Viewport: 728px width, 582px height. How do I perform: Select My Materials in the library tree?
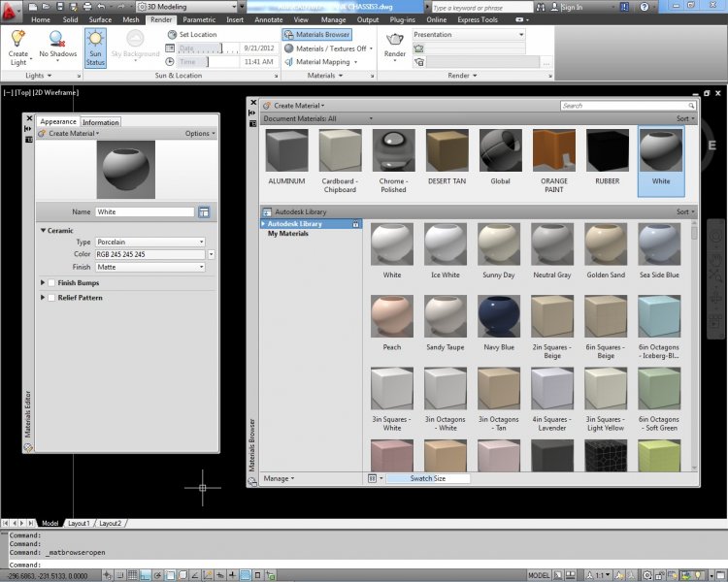[288, 234]
